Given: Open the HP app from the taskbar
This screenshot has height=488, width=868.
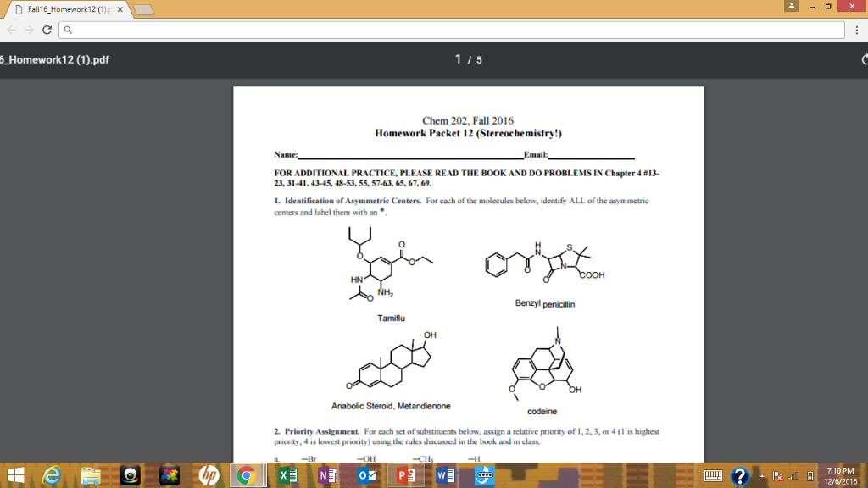Looking at the screenshot, I should [x=209, y=475].
